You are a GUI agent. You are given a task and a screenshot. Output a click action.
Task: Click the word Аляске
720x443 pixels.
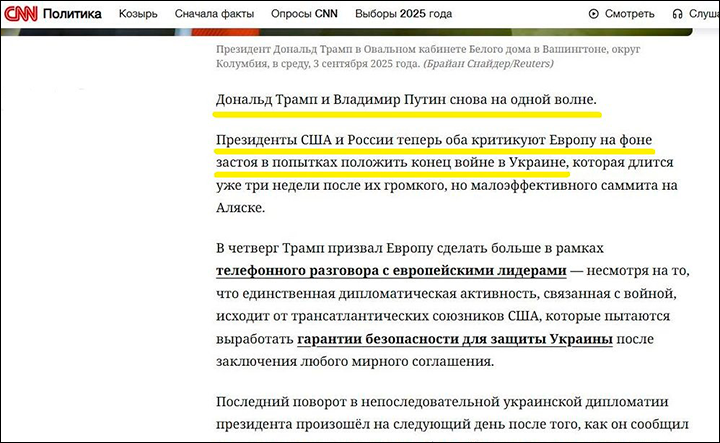coord(241,208)
